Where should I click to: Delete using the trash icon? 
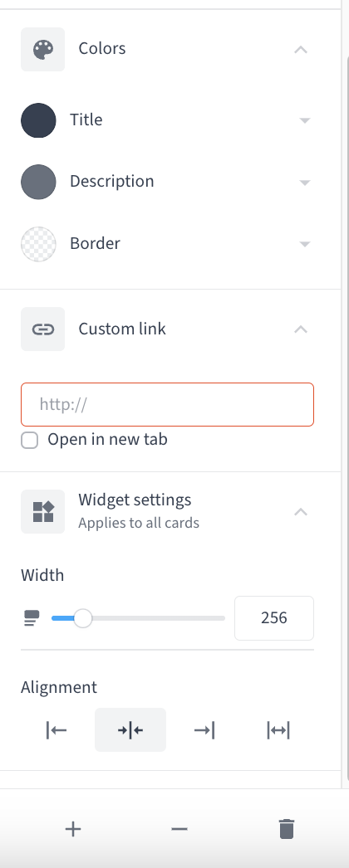point(287,829)
